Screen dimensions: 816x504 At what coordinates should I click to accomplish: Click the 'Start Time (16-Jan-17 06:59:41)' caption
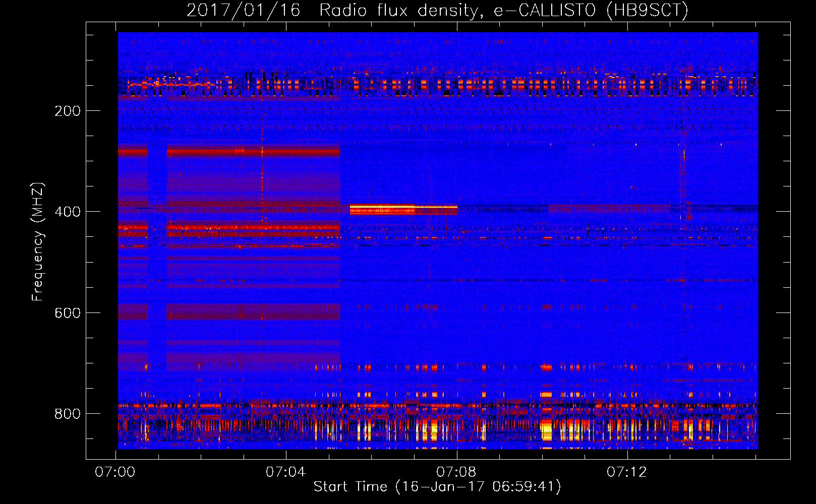(437, 487)
